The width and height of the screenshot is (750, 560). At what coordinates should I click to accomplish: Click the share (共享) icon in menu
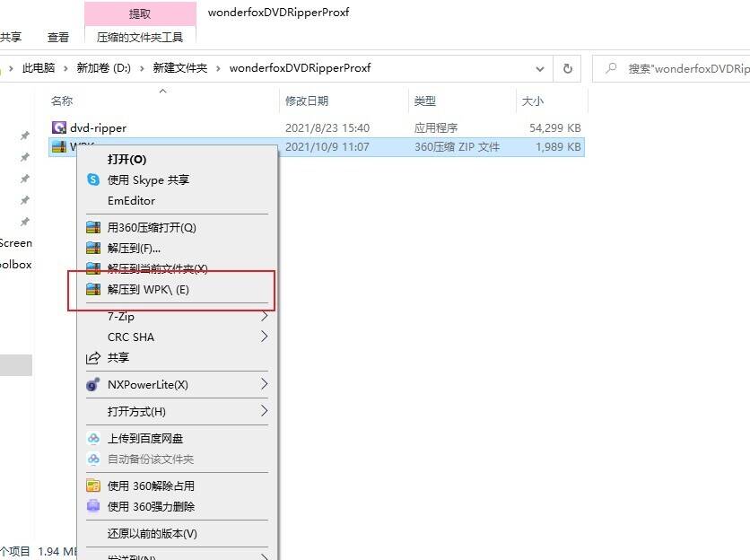coord(93,357)
